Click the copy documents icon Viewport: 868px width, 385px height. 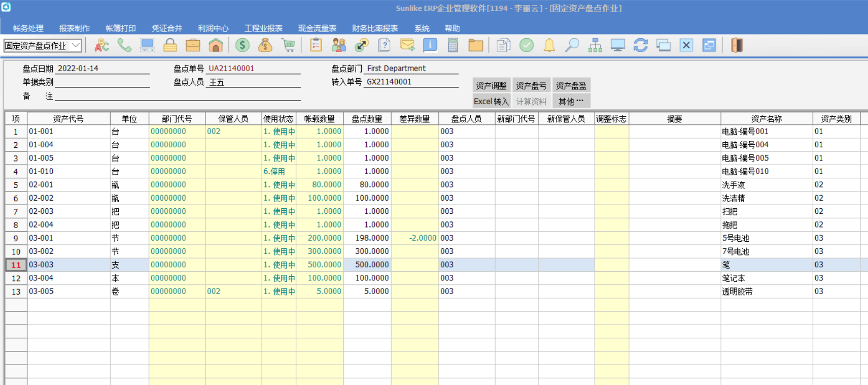(x=503, y=45)
